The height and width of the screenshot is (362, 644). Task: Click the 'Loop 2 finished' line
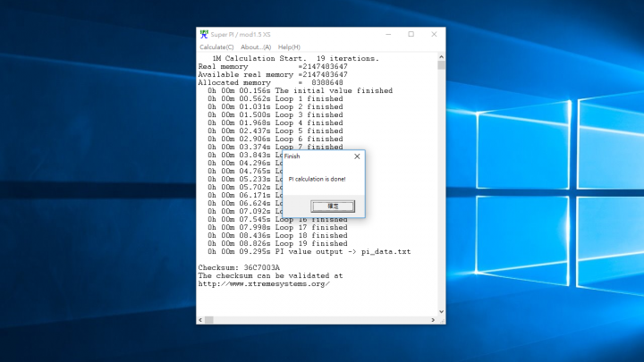pyautogui.click(x=275, y=106)
